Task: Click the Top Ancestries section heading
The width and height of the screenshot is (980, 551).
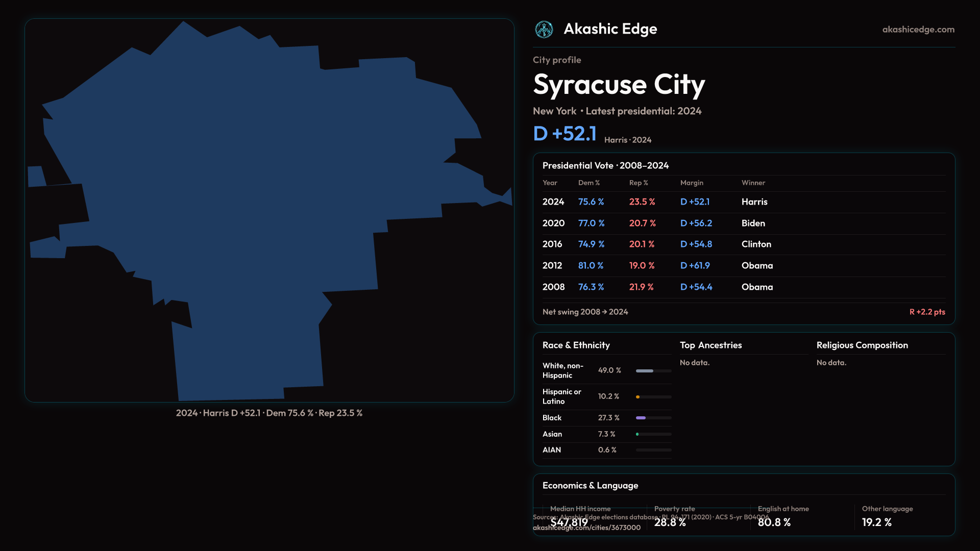Action: click(710, 345)
